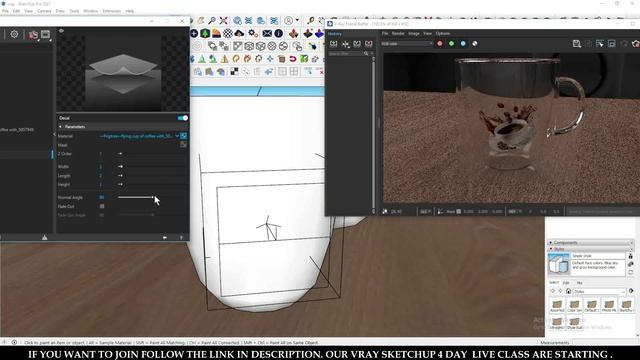Click the user account profile icon
The image size is (640, 360).
coord(289,20)
